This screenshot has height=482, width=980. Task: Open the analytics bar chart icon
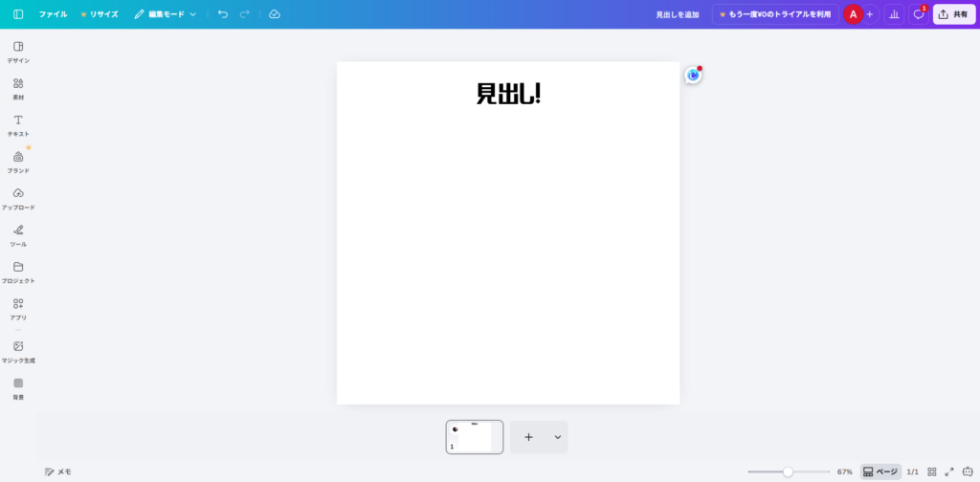point(894,14)
